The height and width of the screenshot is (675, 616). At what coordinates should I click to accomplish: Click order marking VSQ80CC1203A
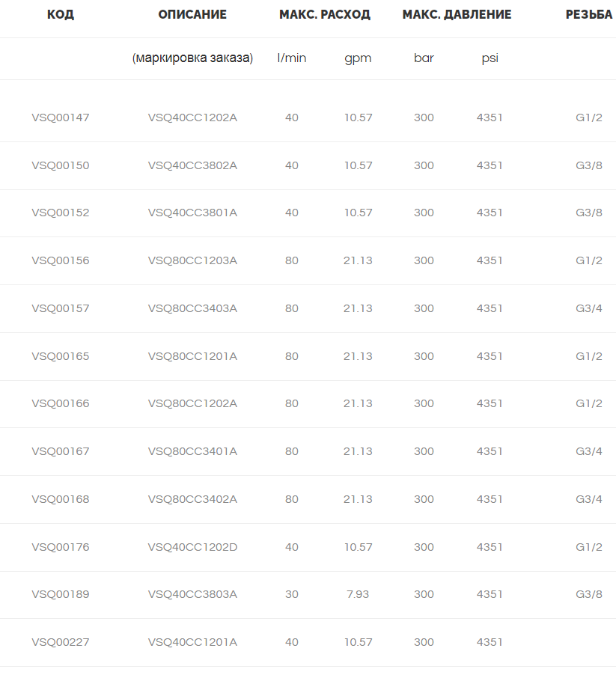[x=192, y=260]
